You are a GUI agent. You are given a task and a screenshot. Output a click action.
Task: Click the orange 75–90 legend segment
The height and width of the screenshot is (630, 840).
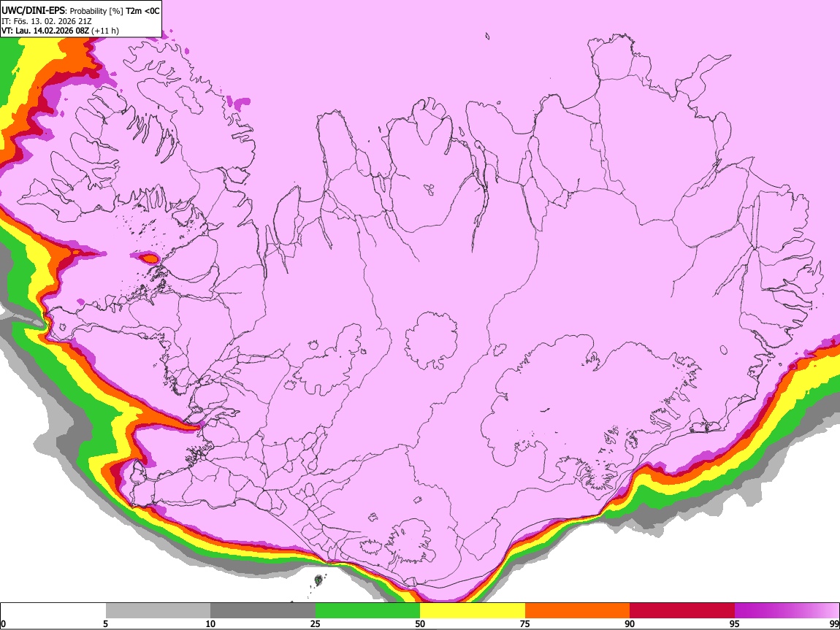coord(578,611)
